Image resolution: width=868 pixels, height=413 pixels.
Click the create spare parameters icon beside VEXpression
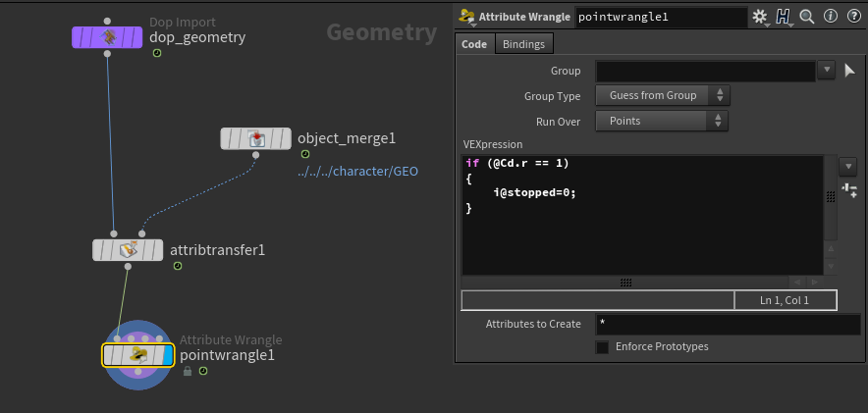(849, 189)
